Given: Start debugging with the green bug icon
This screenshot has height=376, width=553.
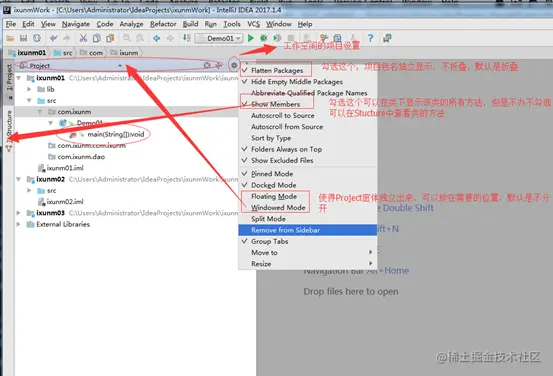Looking at the screenshot, I should coord(263,38).
